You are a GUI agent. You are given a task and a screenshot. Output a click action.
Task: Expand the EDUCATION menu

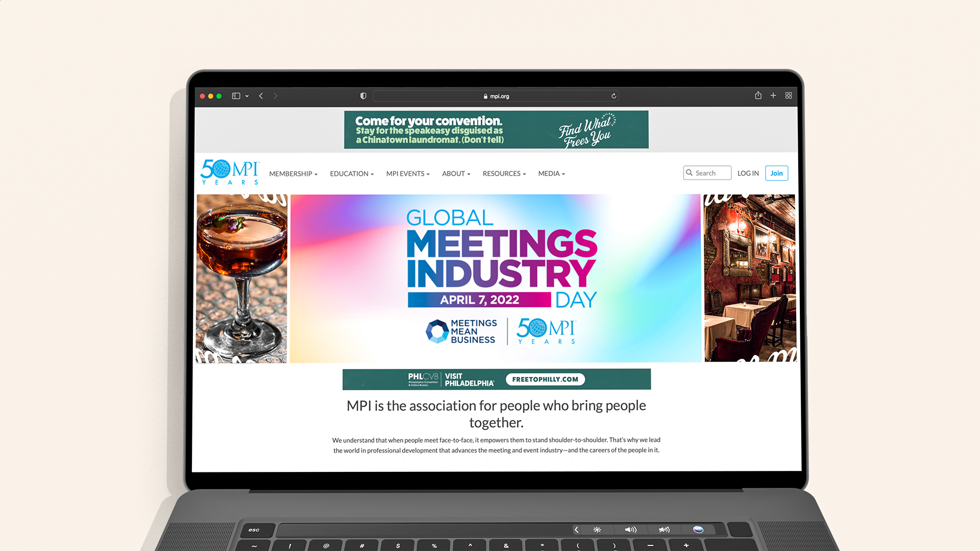pos(352,173)
